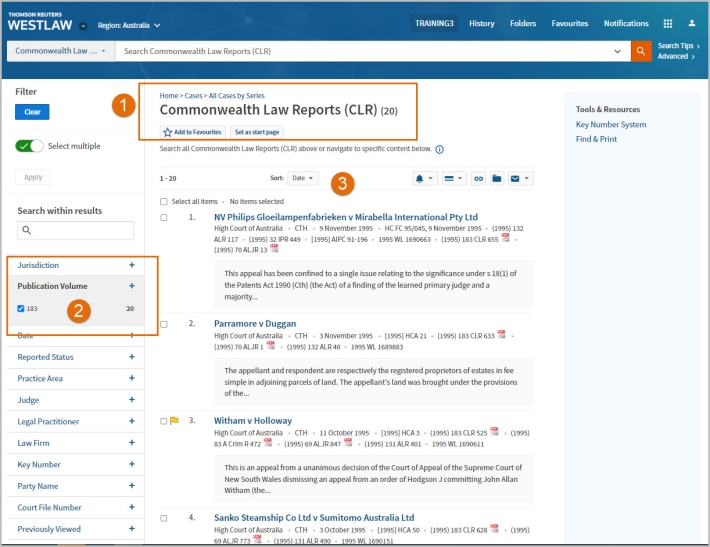Screen dimensions: 710x547
Task: Click the search-within-results magnifier icon
Action: 27,230
